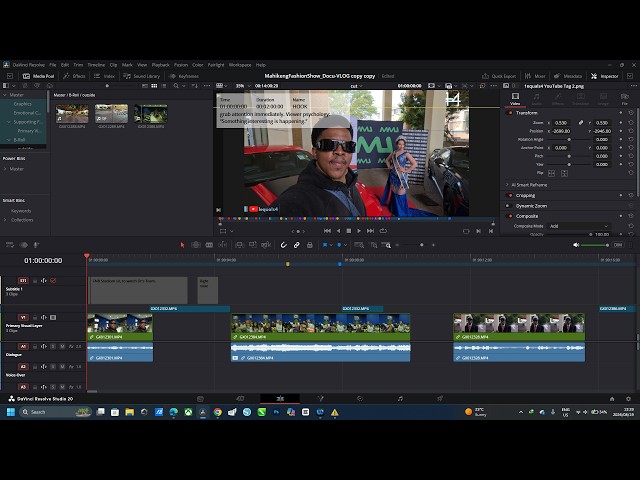Expand the Smart Bins Collections folder
The height and width of the screenshot is (480, 640).
(x=5, y=220)
